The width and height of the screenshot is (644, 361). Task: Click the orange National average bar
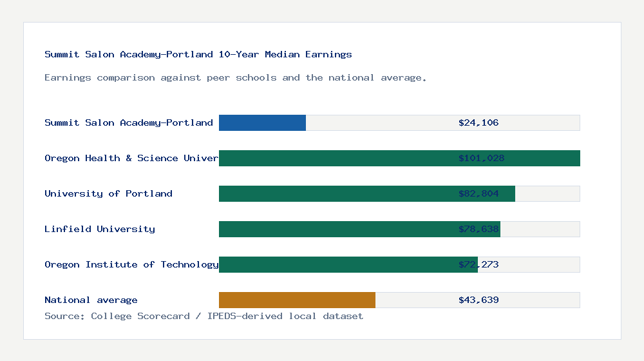pos(297,300)
